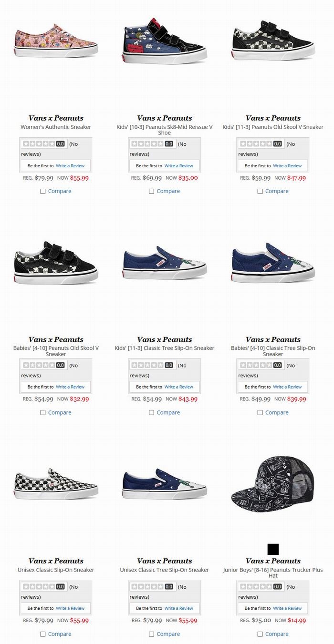Open the pink Women's Authentic Sneaker image
This screenshot has width=334, height=644.
[56, 41]
